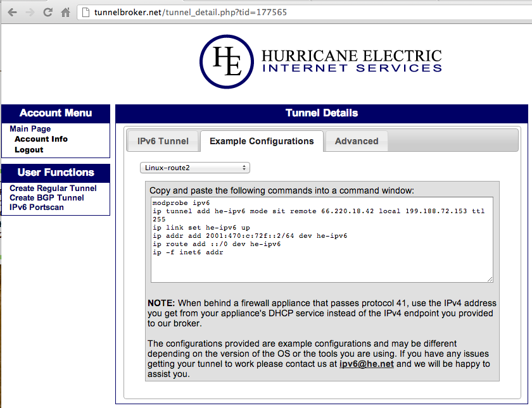Open the Advanced tab
Screen dimensions: 532x408
click(357, 141)
